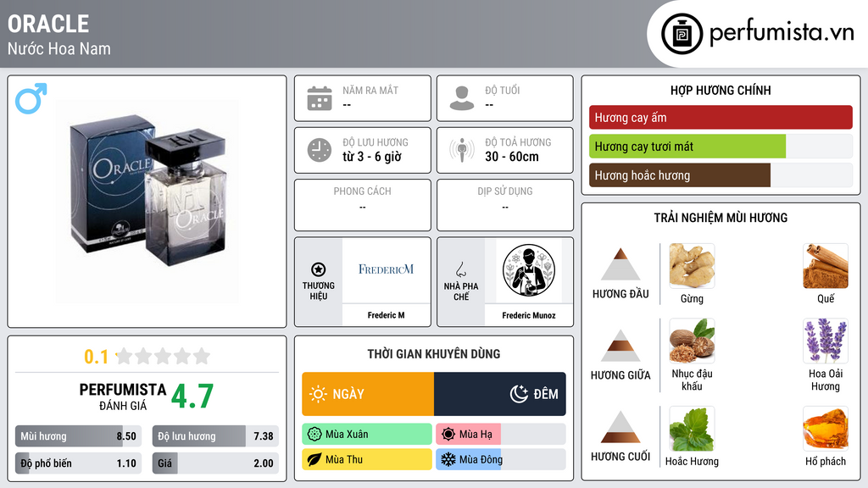868x488 pixels.
Task: Open the Frederic Munoz perfumer name link
Action: (x=529, y=315)
